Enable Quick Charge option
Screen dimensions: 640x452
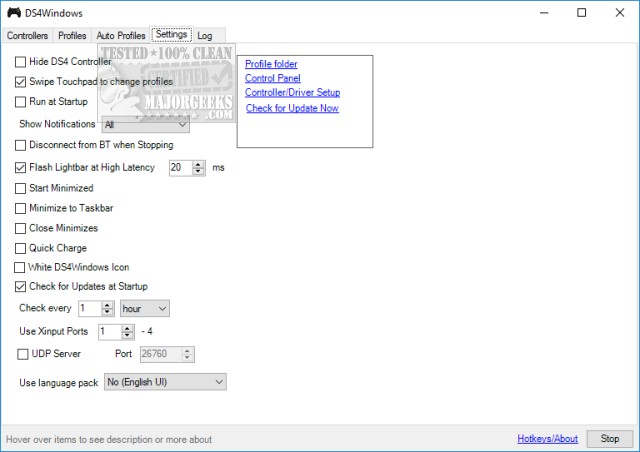(x=20, y=248)
